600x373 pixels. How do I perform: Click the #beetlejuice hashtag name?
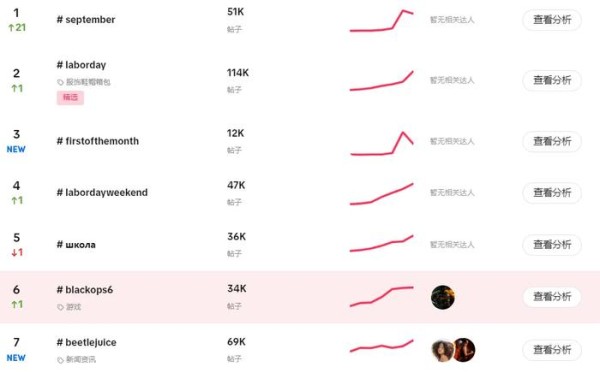pos(86,342)
